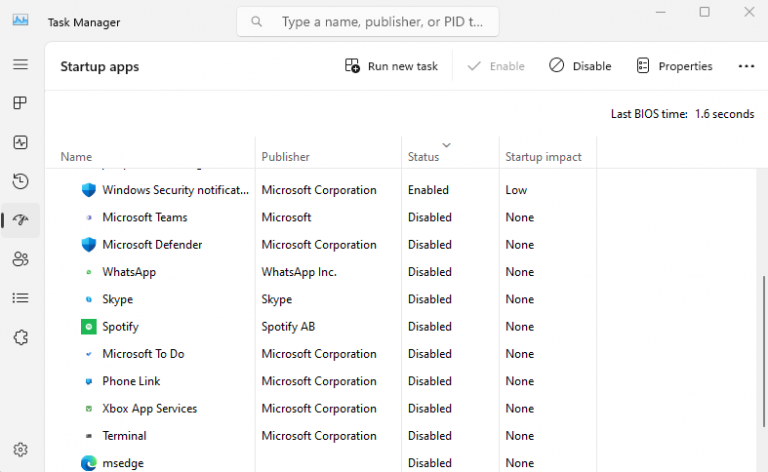Viewport: 768px width, 472px height.
Task: Click the WhatsApp Inc. publisher cell
Action: tap(299, 272)
